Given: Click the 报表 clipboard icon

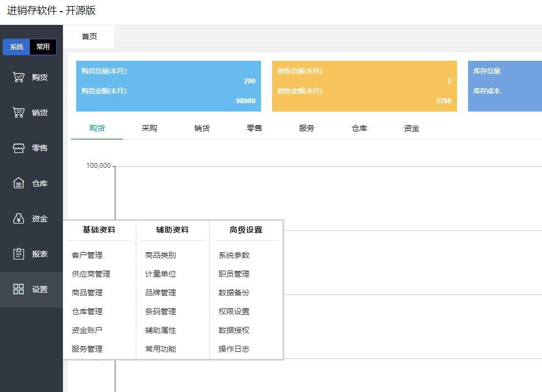Looking at the screenshot, I should point(19,254).
